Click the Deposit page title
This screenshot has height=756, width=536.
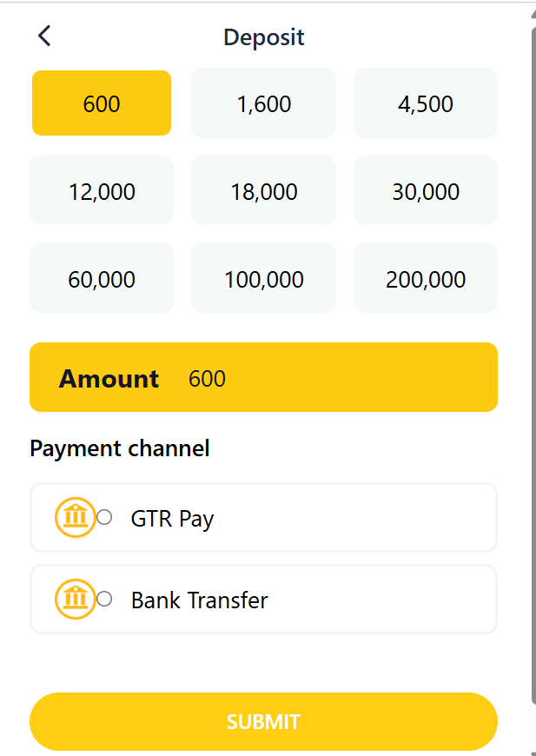click(x=264, y=37)
